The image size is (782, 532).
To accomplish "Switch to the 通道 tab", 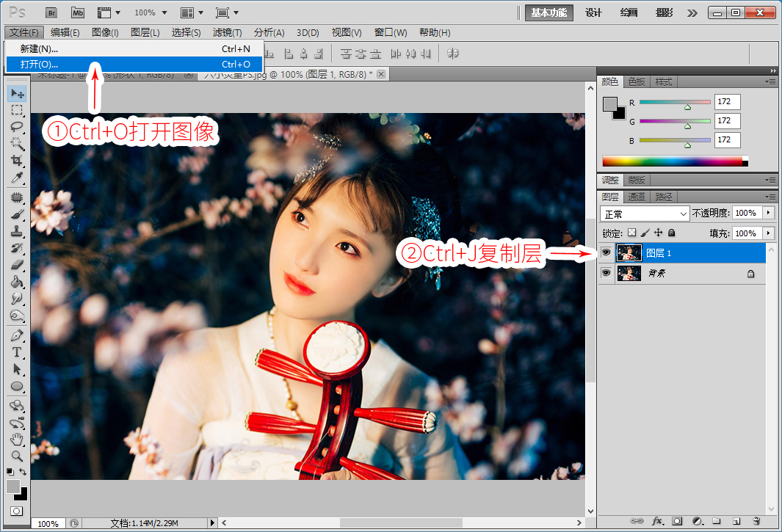I will (636, 197).
